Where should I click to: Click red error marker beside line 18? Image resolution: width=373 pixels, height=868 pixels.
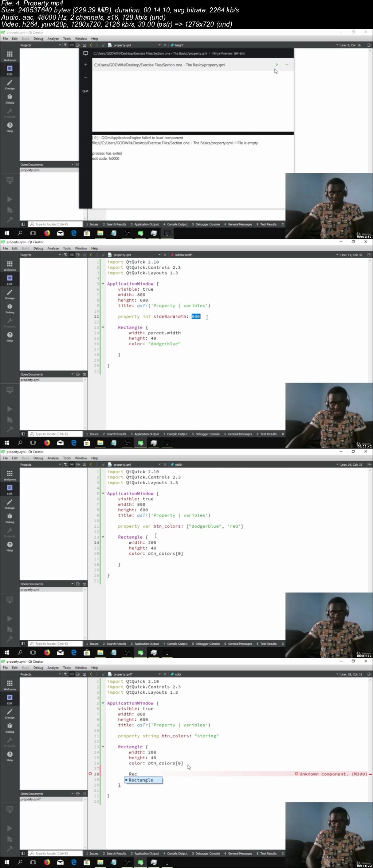pos(90,774)
